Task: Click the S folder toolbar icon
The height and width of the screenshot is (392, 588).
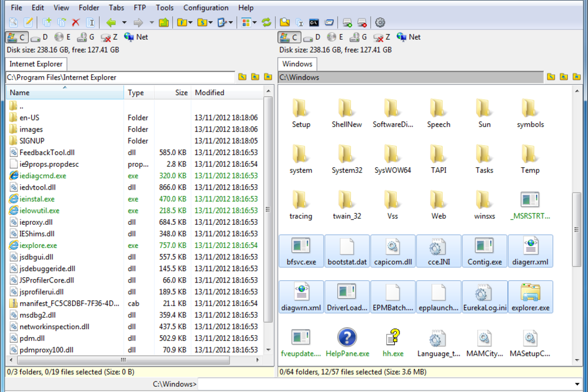Action: pyautogui.click(x=202, y=22)
